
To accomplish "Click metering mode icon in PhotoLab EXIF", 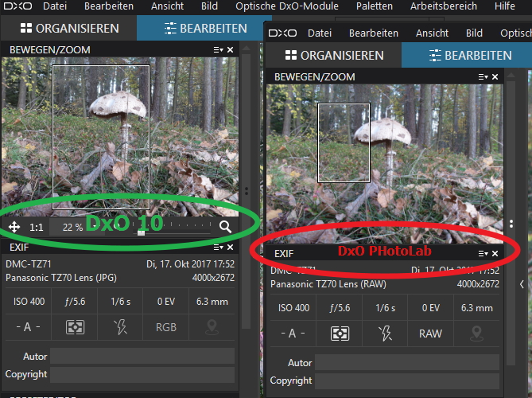I will (340, 334).
